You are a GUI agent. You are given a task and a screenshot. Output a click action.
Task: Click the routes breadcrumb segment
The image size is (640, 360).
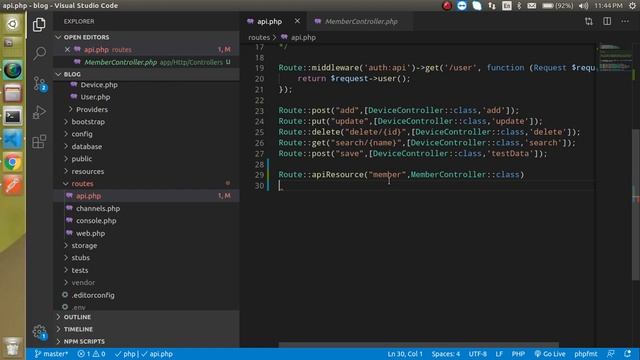tap(259, 38)
